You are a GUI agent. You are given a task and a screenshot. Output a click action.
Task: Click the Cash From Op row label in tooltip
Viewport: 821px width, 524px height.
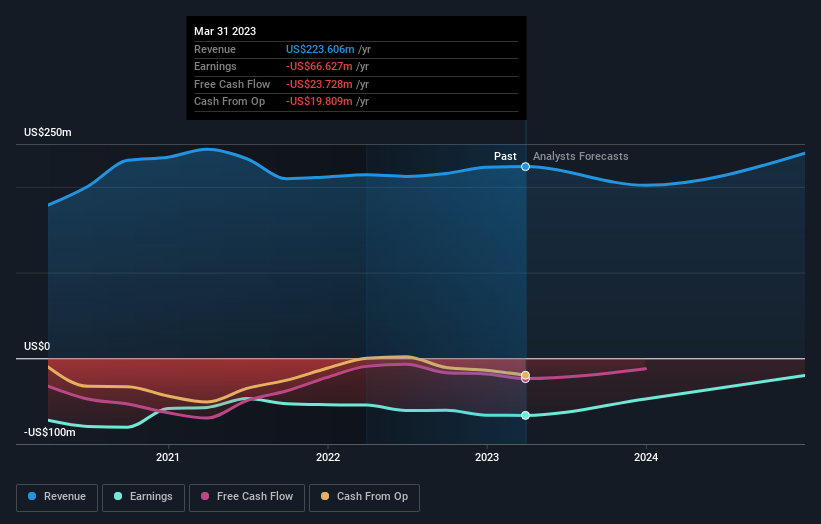(229, 102)
